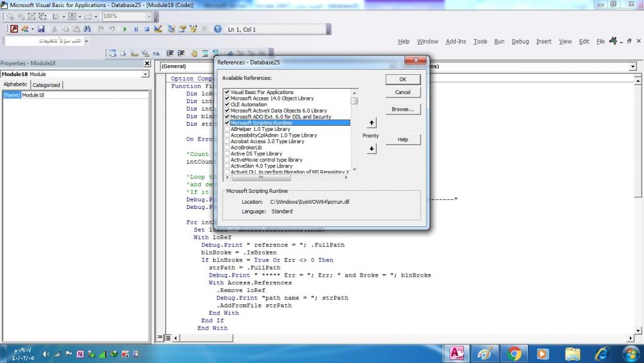
Task: Uncheck Microsoft Scripting Runtime reference
Action: pyautogui.click(x=227, y=123)
